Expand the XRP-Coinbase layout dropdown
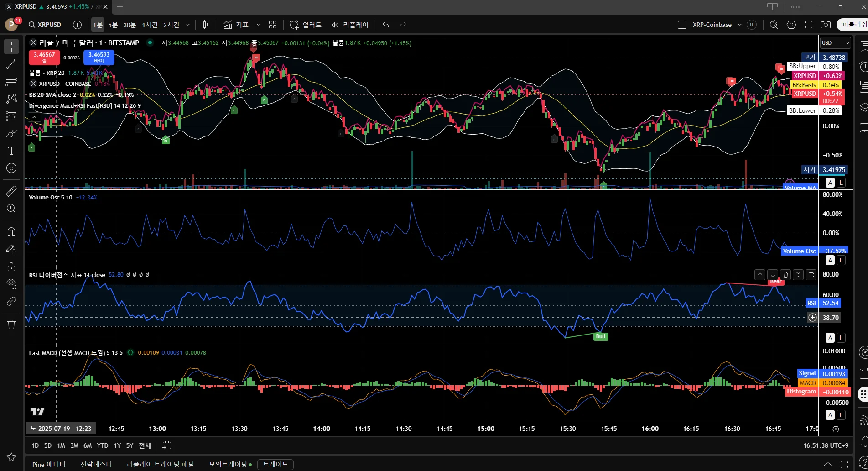Image resolution: width=868 pixels, height=471 pixels. pyautogui.click(x=739, y=25)
